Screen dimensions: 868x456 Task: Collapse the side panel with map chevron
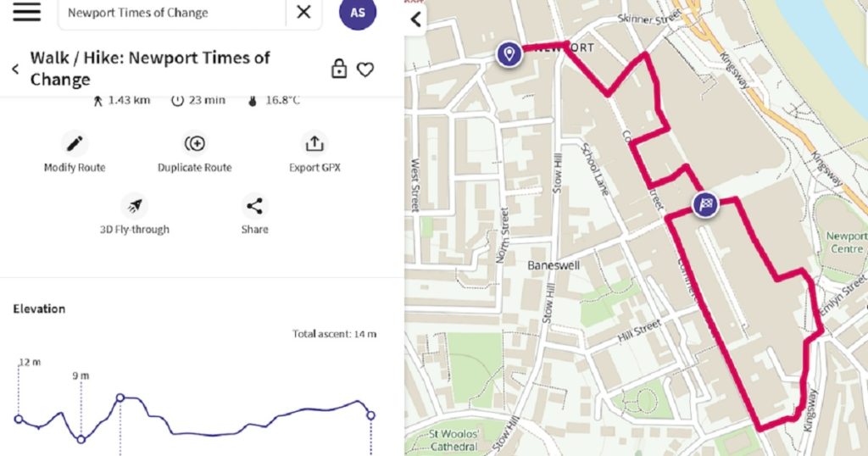click(x=416, y=19)
